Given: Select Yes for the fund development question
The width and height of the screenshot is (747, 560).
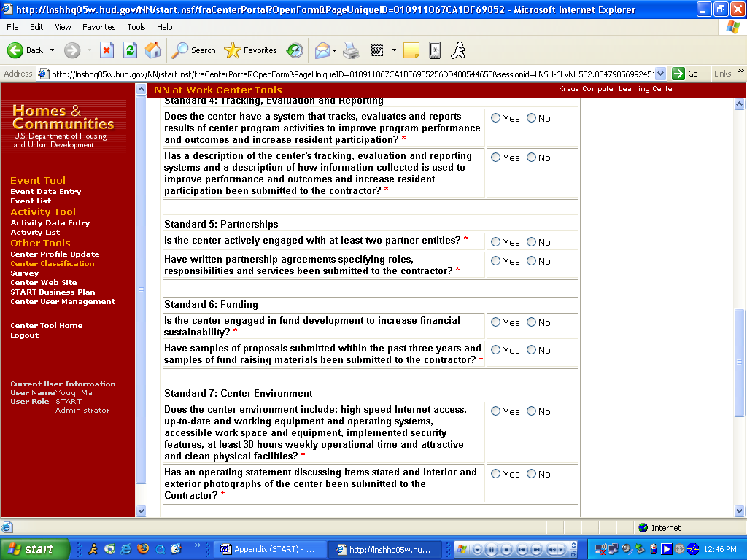Looking at the screenshot, I should pyautogui.click(x=495, y=322).
